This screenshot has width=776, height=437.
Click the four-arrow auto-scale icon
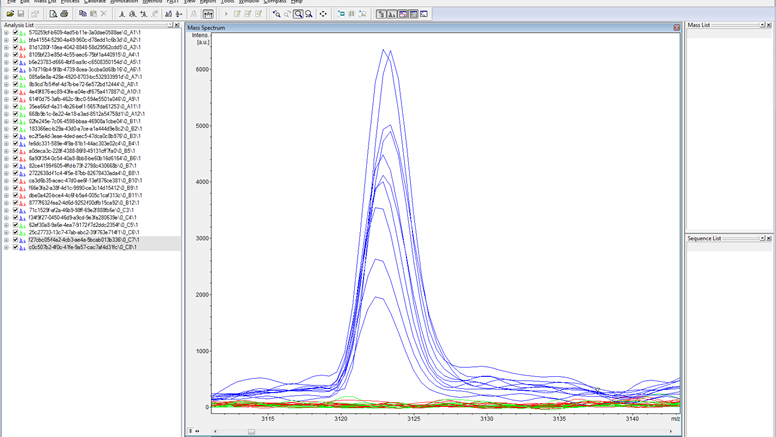click(323, 14)
